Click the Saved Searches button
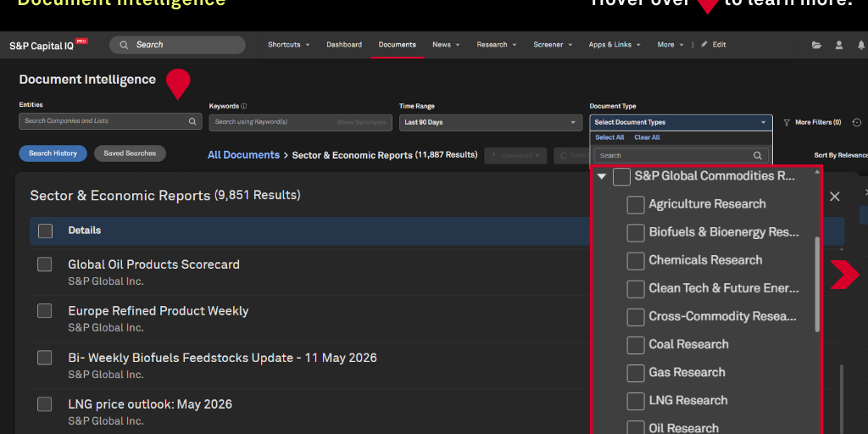 (130, 153)
